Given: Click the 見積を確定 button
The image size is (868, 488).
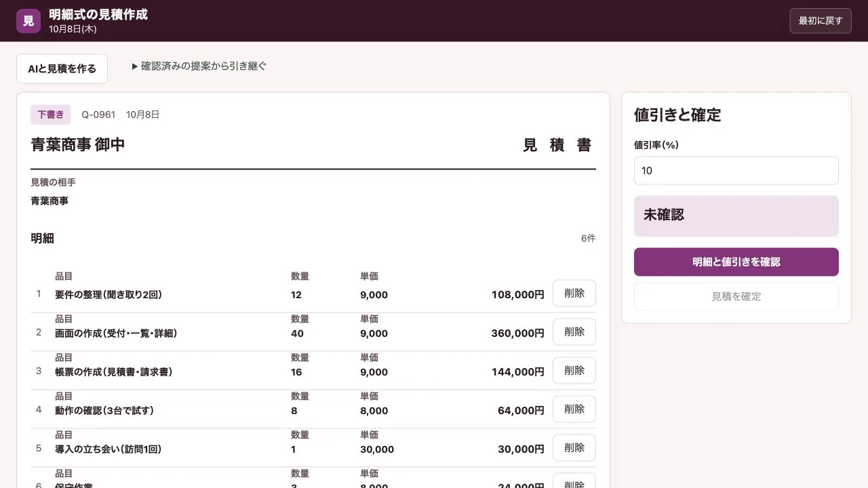Looking at the screenshot, I should (736, 296).
